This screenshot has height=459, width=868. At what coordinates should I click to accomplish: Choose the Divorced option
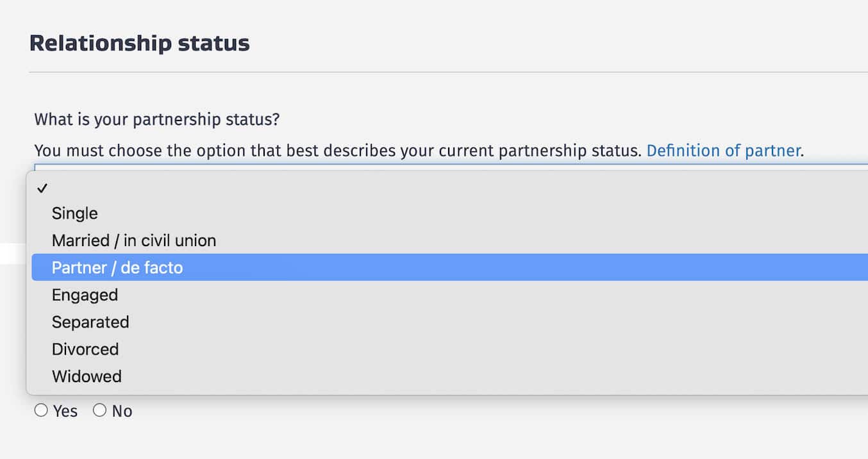pos(85,349)
